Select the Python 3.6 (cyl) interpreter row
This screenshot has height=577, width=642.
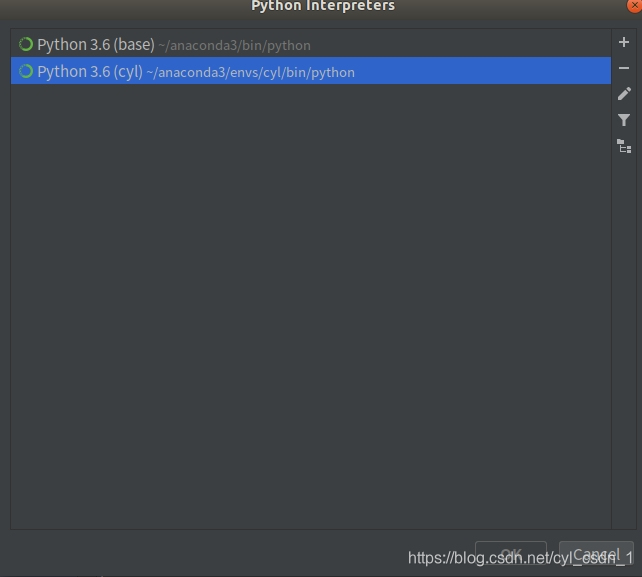311,71
